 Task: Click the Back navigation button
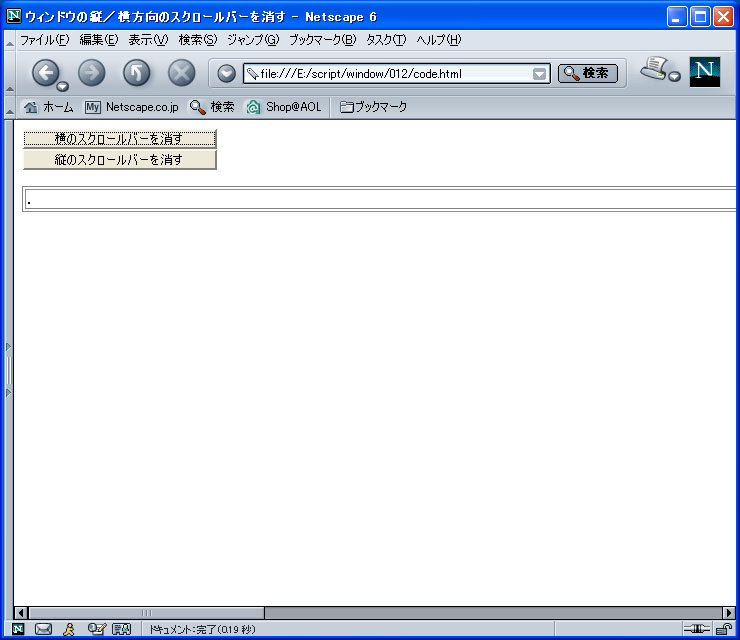[46, 72]
